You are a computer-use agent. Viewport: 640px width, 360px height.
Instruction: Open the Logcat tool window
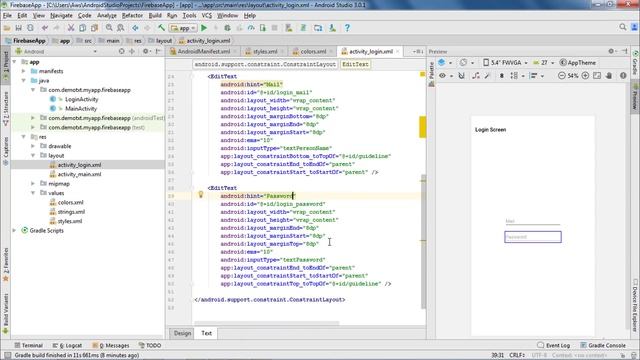[67, 345]
